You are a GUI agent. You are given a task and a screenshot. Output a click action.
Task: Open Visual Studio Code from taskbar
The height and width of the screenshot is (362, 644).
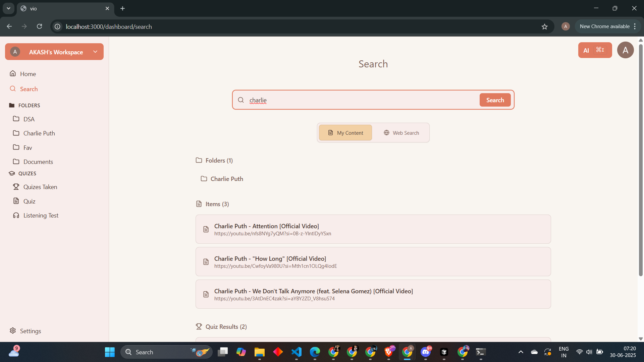pyautogui.click(x=297, y=352)
